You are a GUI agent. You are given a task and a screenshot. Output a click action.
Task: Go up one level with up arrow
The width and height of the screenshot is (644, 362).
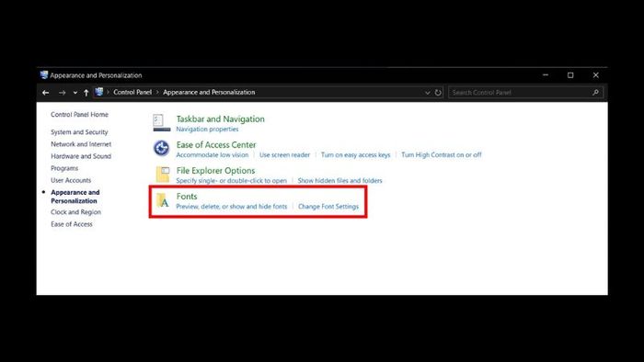coord(86,93)
